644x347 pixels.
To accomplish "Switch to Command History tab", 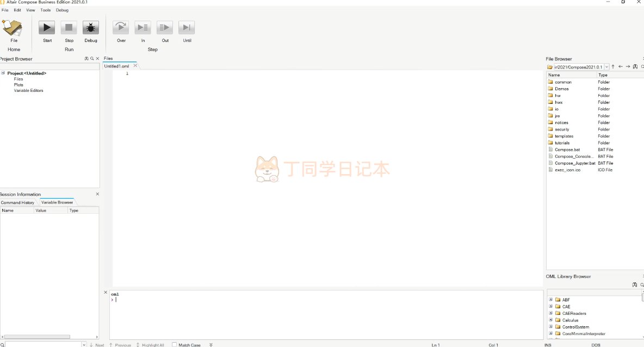I will tap(17, 202).
